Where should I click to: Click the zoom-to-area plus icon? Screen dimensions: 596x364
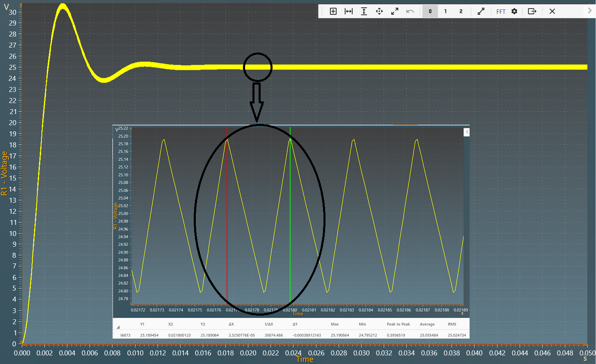pyautogui.click(x=333, y=11)
